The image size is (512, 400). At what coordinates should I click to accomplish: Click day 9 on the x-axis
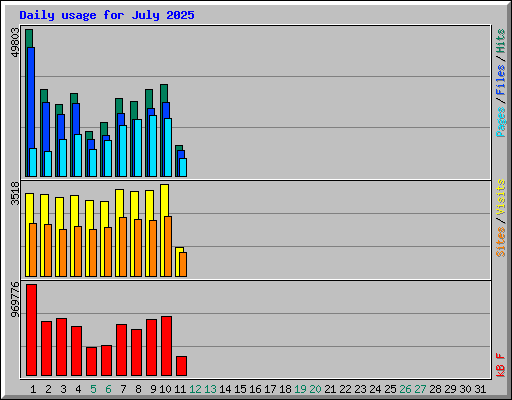tap(153, 389)
